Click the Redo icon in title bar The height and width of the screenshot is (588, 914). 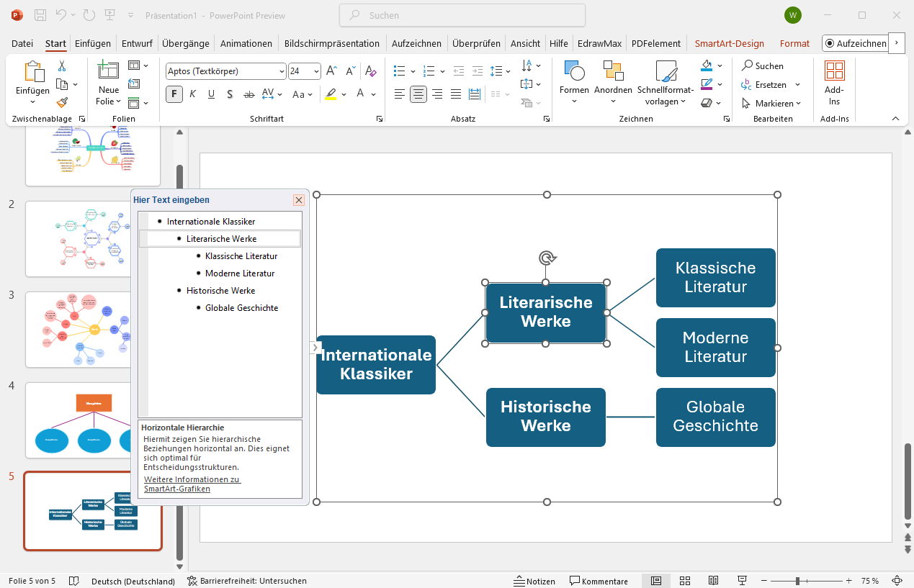[x=89, y=15]
